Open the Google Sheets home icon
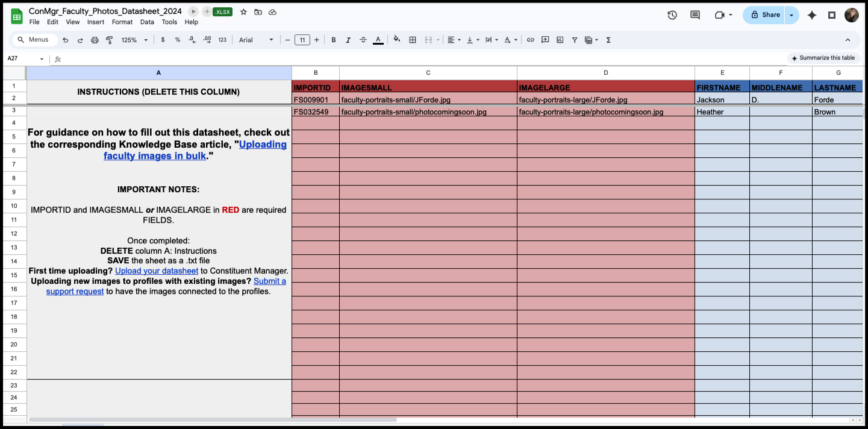The height and width of the screenshot is (429, 868). [16, 16]
